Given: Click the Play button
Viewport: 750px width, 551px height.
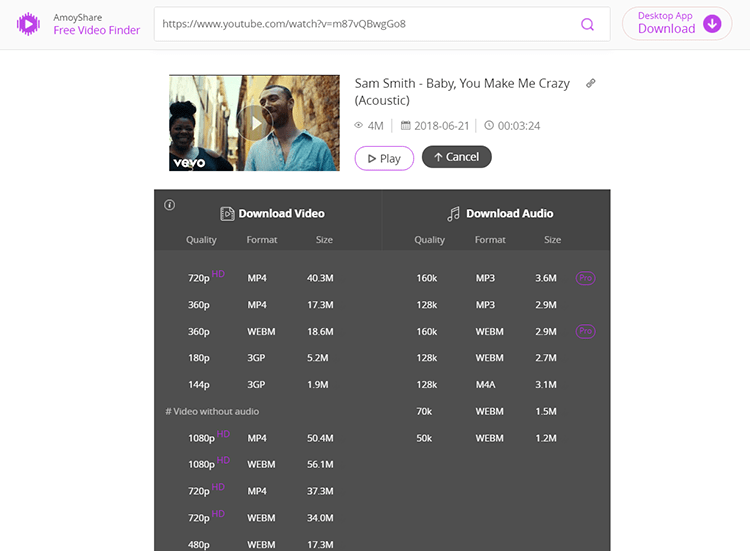Looking at the screenshot, I should coord(384,158).
